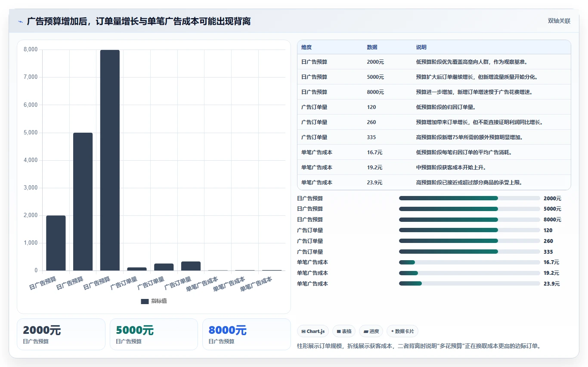588x367 pixels.
Task: Click the dark legend color box for 指标值
Action: [145, 302]
